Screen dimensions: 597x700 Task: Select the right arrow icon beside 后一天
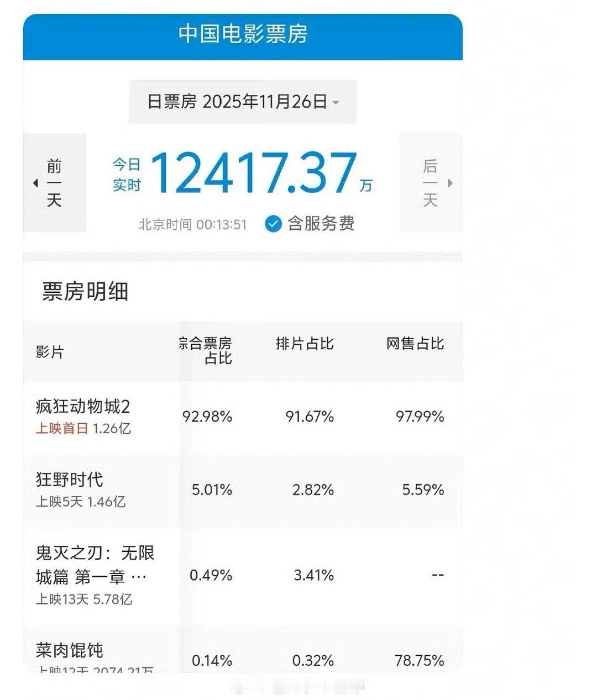click(x=451, y=183)
